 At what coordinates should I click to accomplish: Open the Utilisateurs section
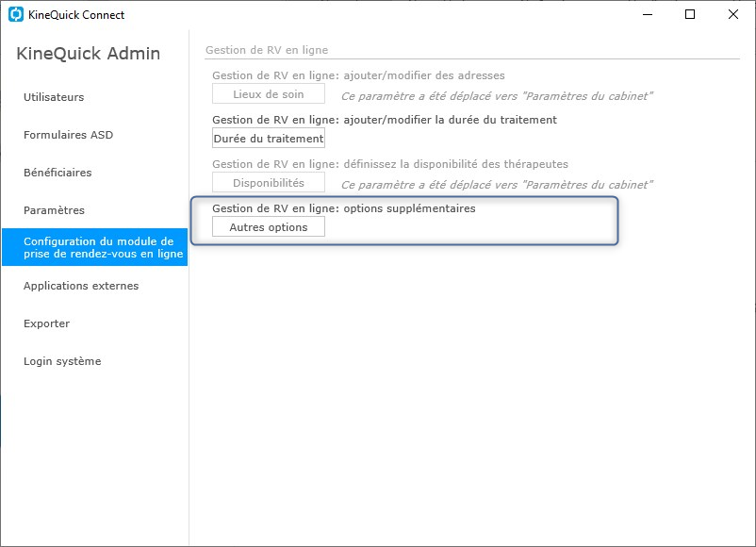[54, 97]
